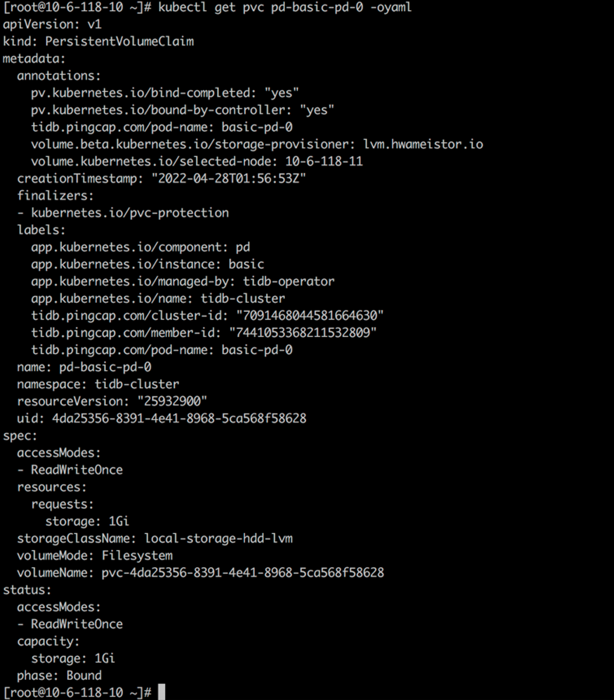Click the apiVersion v1 line
Image resolution: width=614 pixels, height=700 pixels.
[52, 24]
